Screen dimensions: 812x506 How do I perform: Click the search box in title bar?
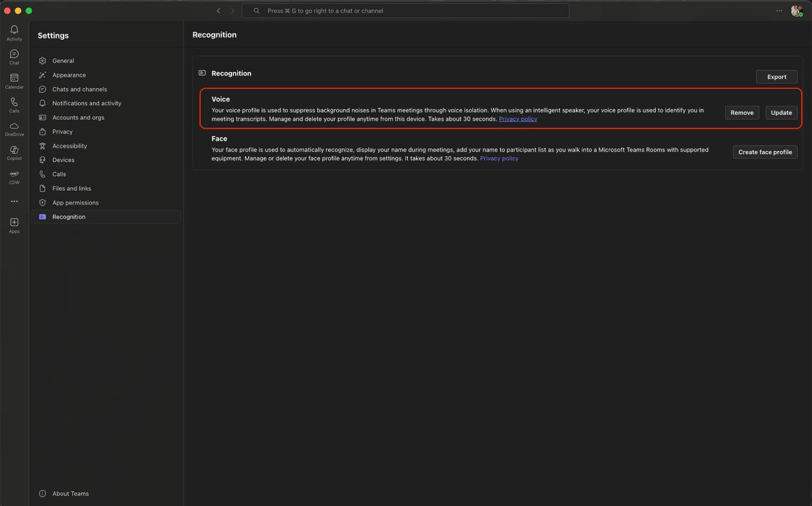click(405, 11)
